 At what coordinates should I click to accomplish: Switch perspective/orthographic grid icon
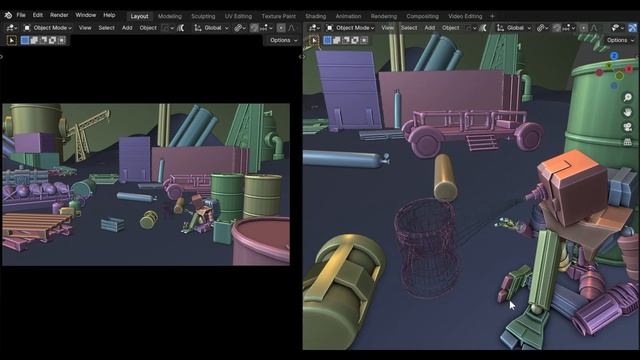pyautogui.click(x=628, y=142)
